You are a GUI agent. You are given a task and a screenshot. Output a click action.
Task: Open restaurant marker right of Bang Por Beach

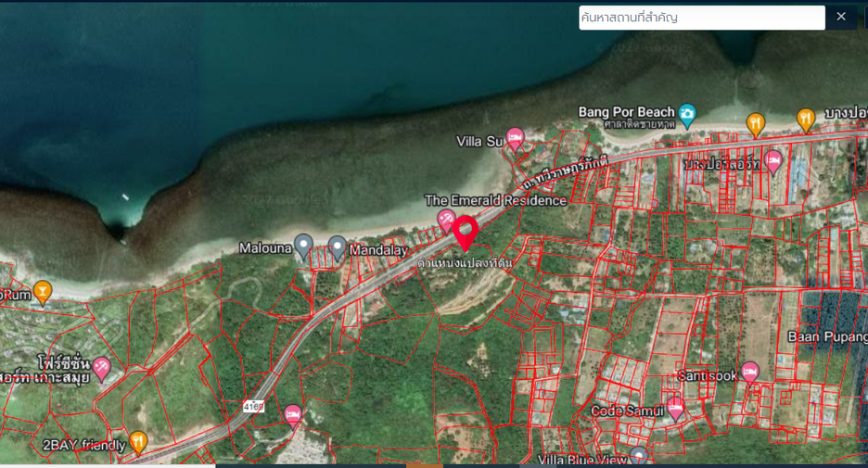click(x=756, y=124)
